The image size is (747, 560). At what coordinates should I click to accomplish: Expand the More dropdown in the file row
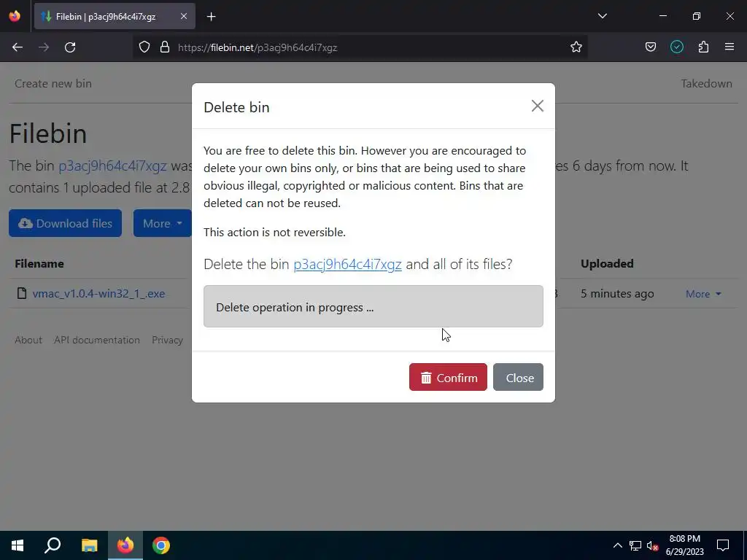pyautogui.click(x=703, y=294)
